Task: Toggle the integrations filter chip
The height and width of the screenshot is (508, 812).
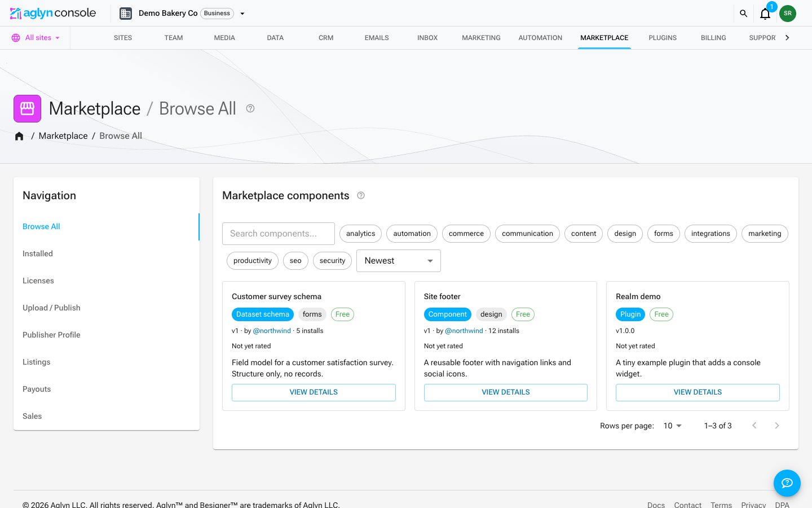Action: 710,234
